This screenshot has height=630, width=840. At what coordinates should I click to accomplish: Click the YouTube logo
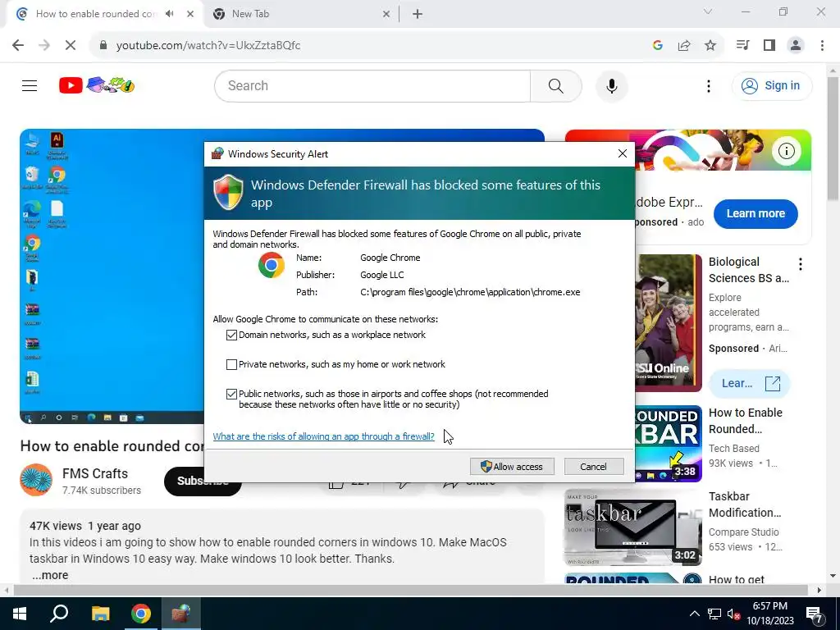point(97,85)
